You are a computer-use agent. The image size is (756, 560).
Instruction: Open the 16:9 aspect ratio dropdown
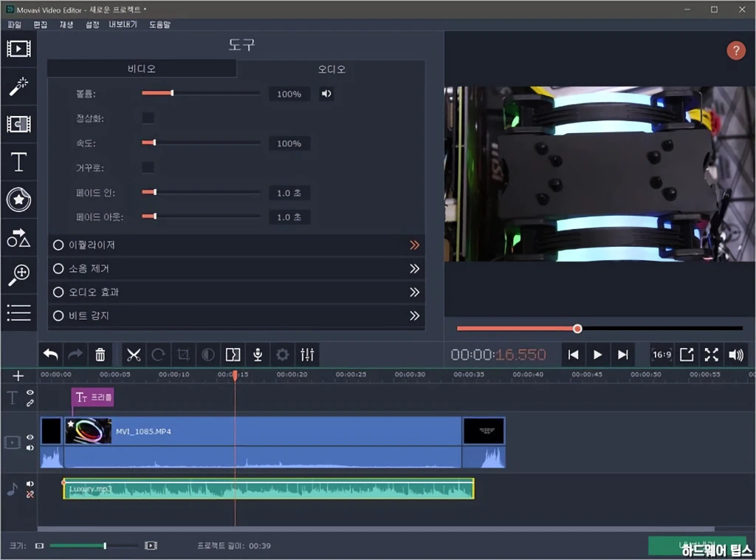(661, 355)
